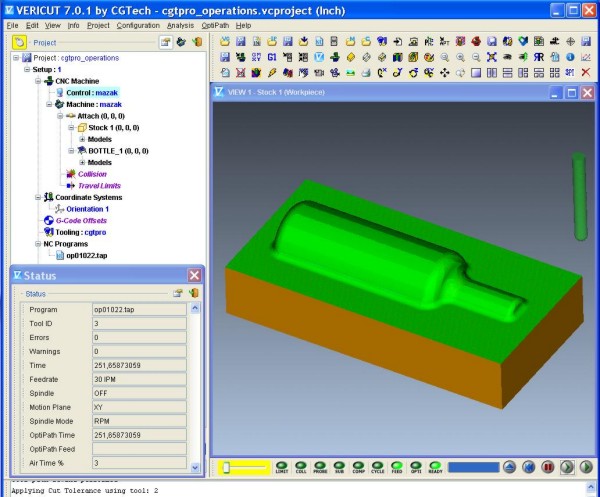Image resolution: width=600 pixels, height=497 pixels.
Task: Click the four-arrow pan icon
Action: click(445, 72)
